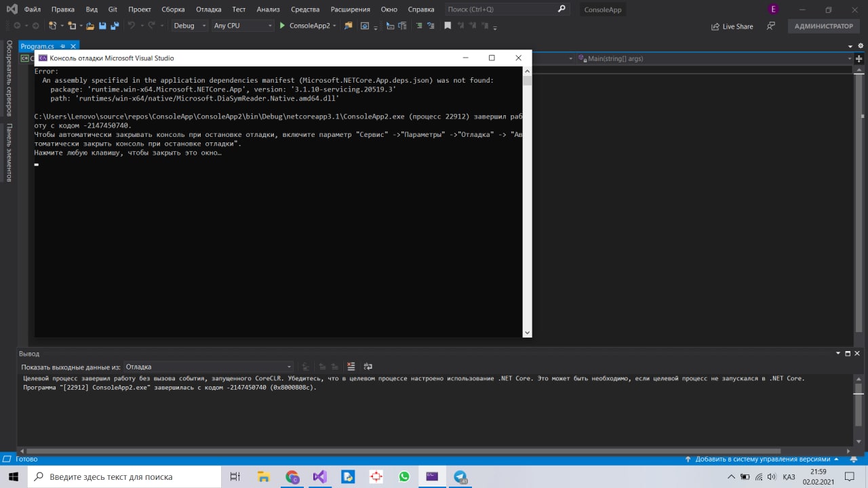
Task: Open the Справка menu
Action: tap(421, 9)
